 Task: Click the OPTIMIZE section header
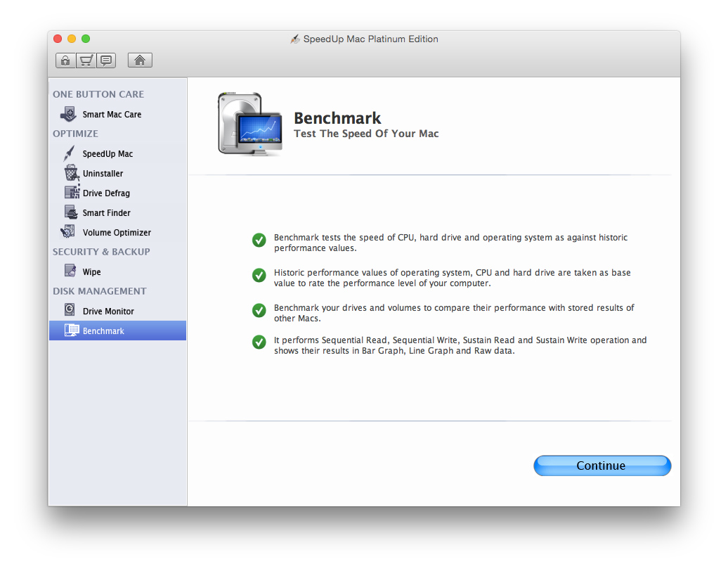[75, 134]
